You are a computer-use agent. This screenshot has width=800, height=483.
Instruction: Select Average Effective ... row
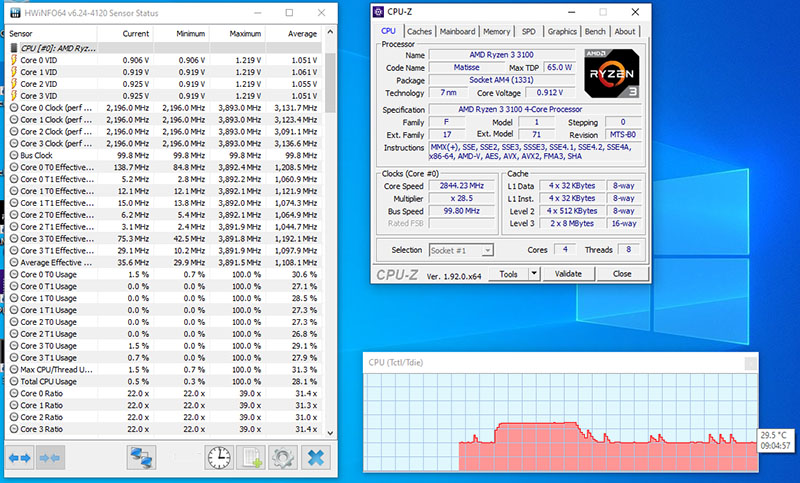tap(164, 263)
